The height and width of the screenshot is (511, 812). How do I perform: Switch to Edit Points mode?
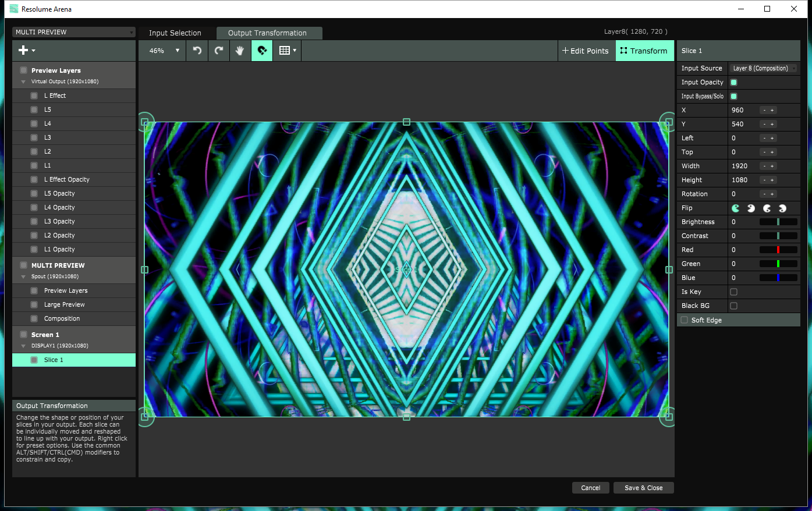click(586, 51)
